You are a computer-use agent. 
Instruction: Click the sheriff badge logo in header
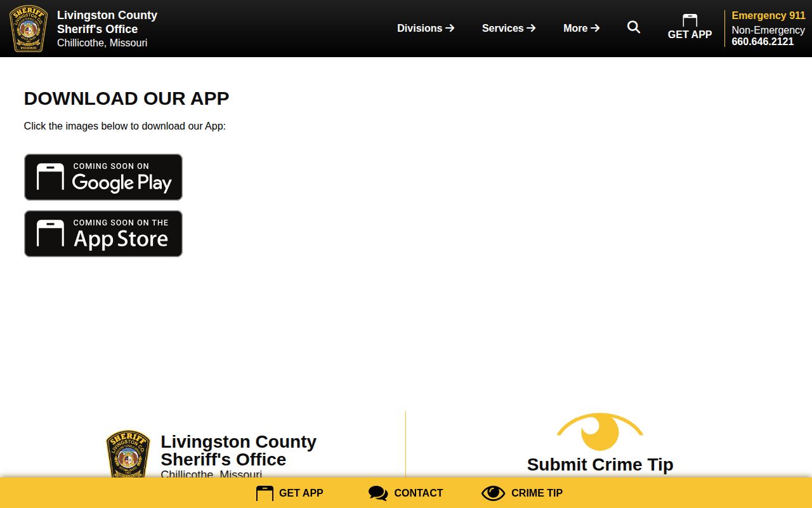(x=29, y=29)
